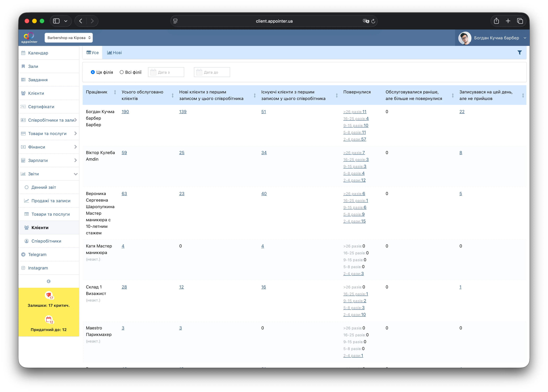Open Safari sidebar dropdown chevron
Viewport: 548px width, 392px height.
[x=66, y=21]
